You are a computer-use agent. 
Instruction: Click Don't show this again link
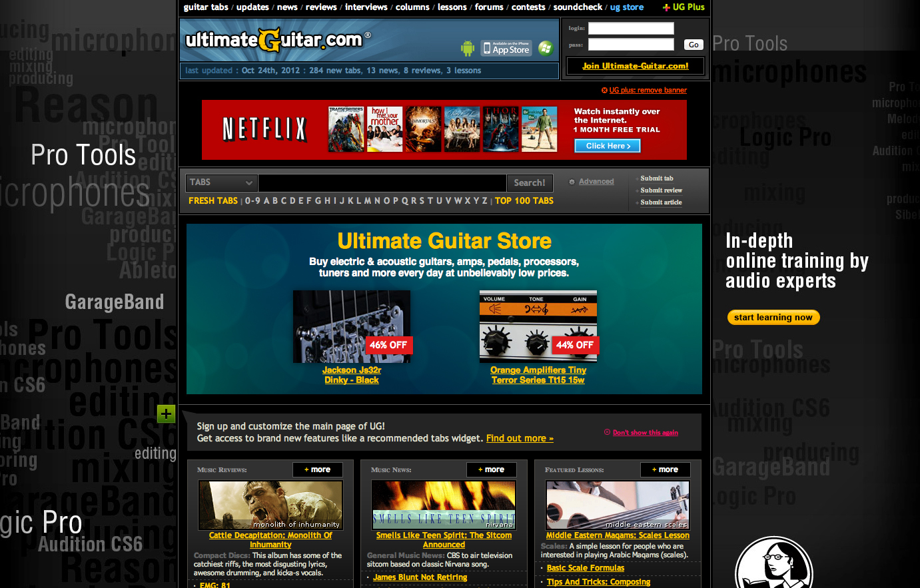pyautogui.click(x=646, y=433)
